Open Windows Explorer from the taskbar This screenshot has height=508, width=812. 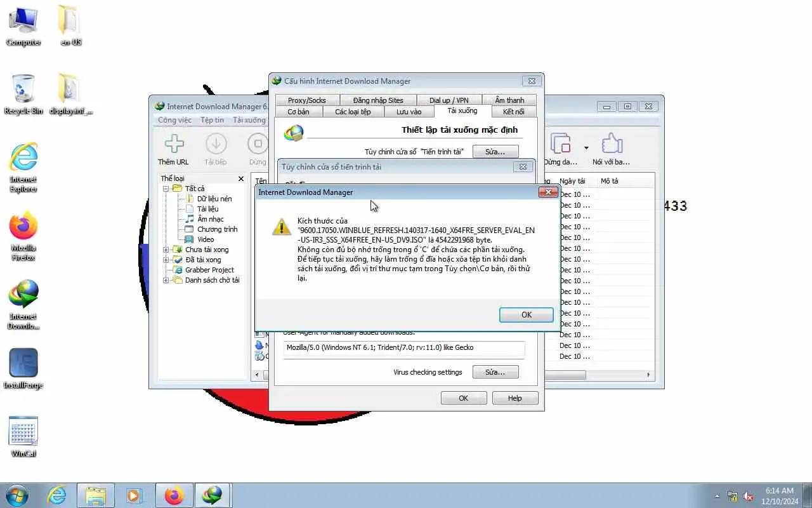[96, 495]
